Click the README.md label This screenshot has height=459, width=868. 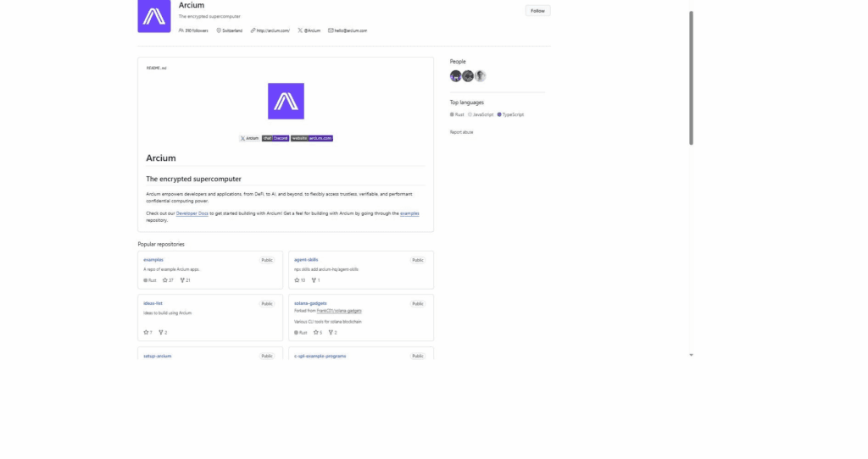pyautogui.click(x=157, y=68)
